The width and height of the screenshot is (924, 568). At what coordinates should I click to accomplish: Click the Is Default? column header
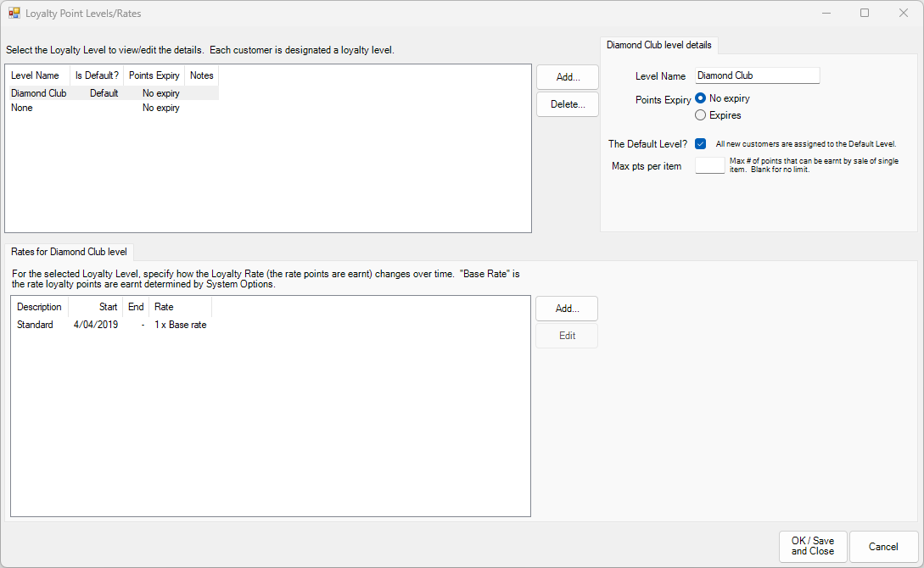96,75
